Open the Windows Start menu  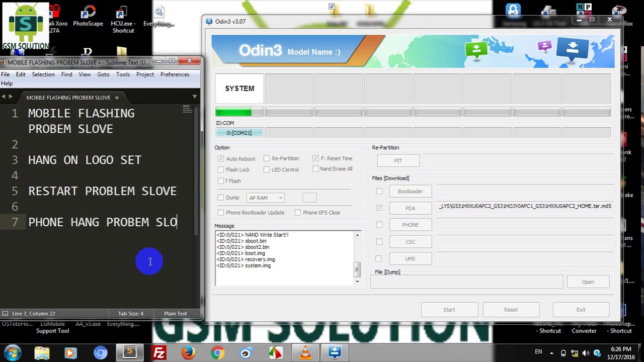(13, 353)
